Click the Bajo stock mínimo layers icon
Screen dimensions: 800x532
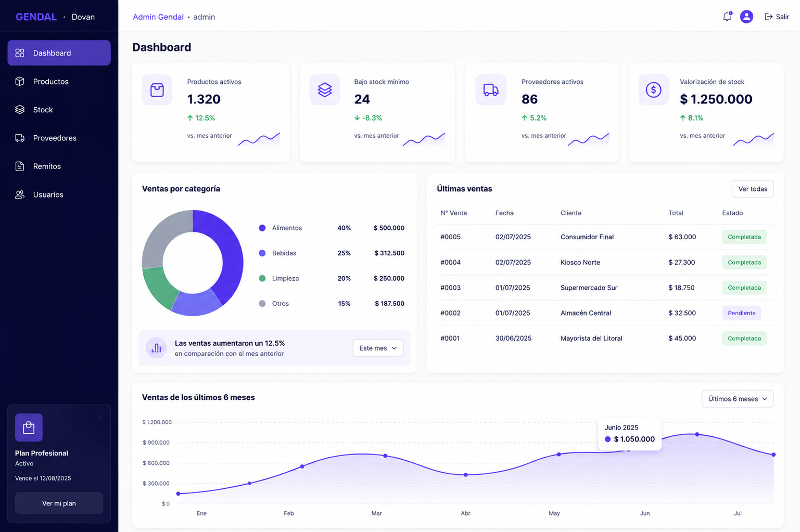325,90
